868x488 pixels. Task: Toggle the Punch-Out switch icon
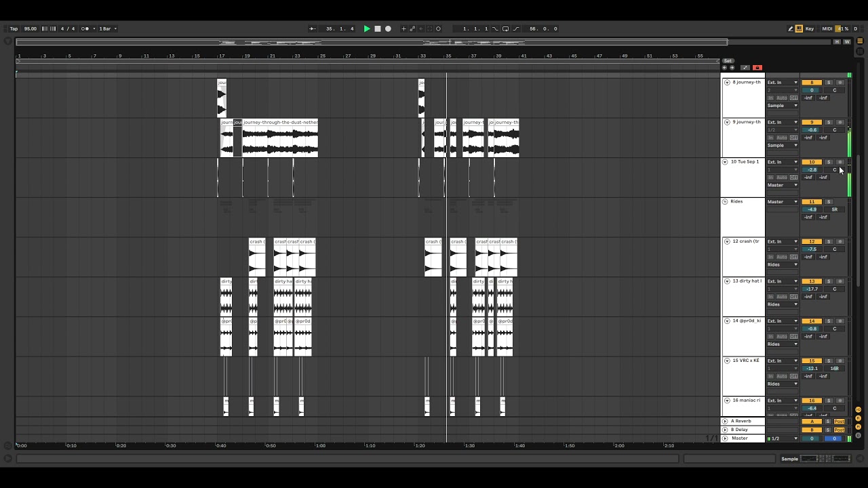[x=516, y=28]
